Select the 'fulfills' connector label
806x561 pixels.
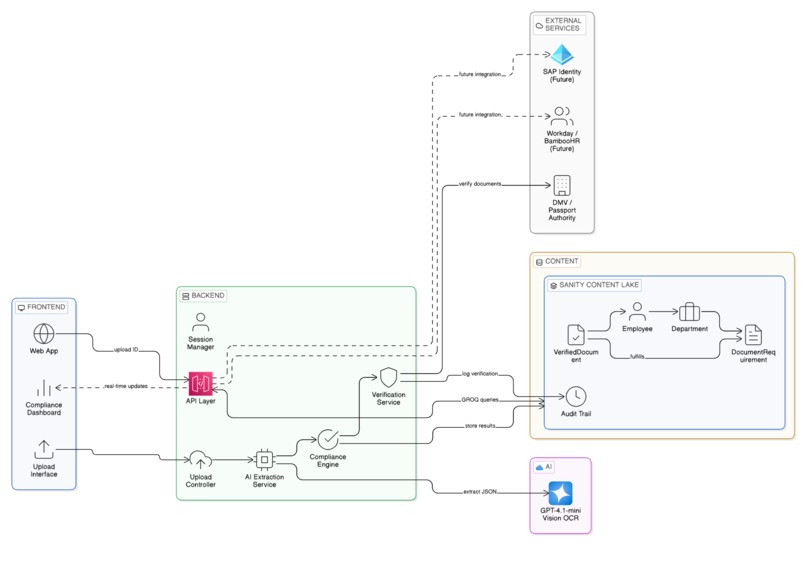[x=637, y=356]
